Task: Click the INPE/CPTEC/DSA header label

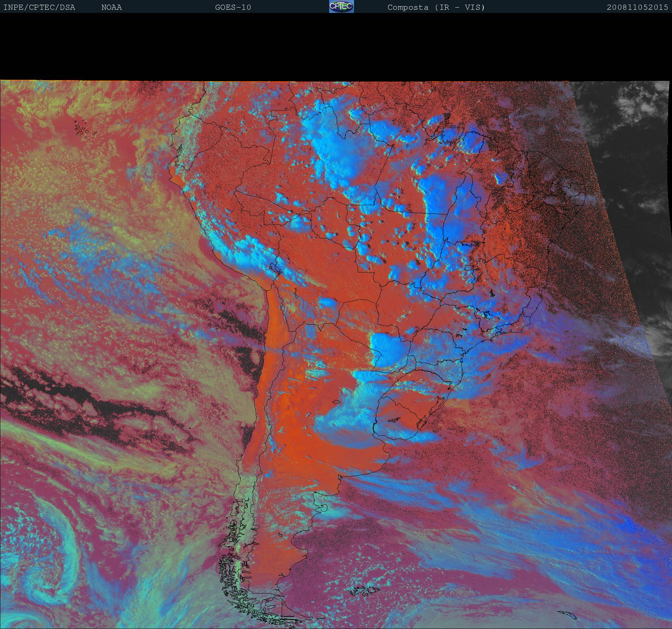Action: point(39,7)
